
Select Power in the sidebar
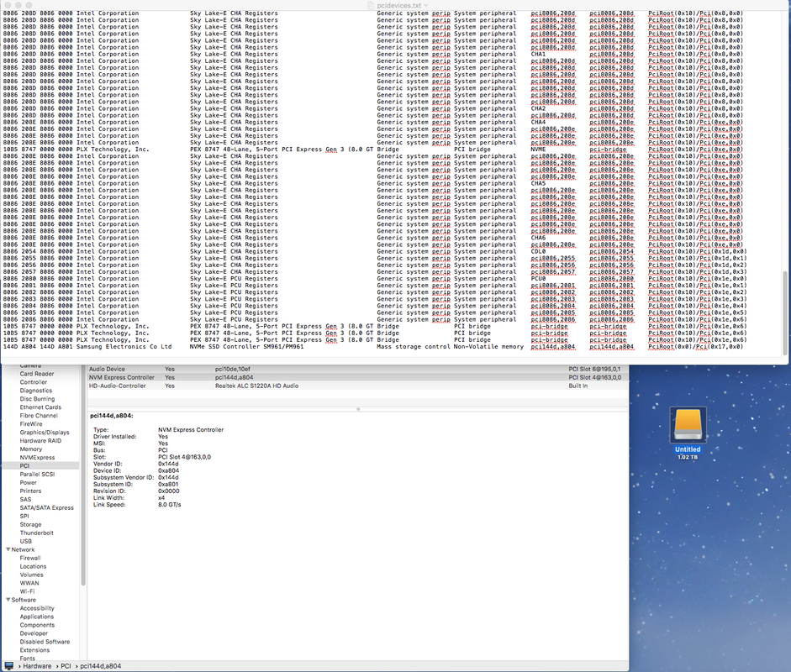coord(29,482)
